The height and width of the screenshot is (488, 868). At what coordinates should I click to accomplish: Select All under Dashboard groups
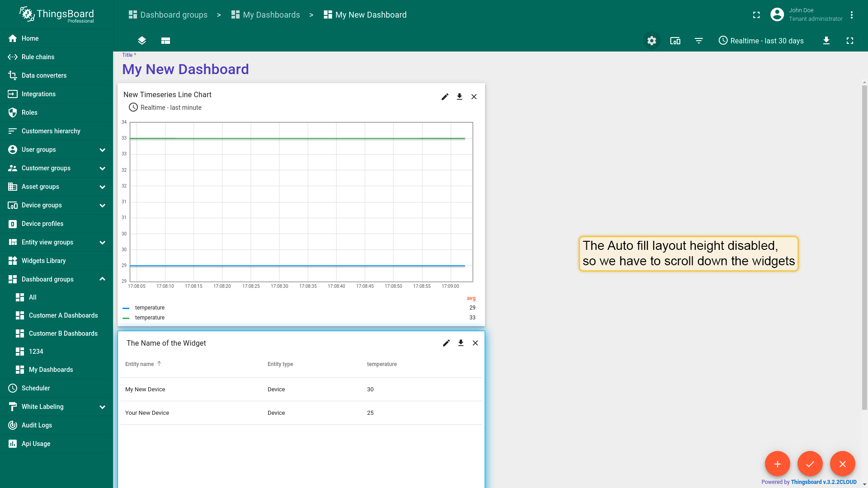coord(57,297)
